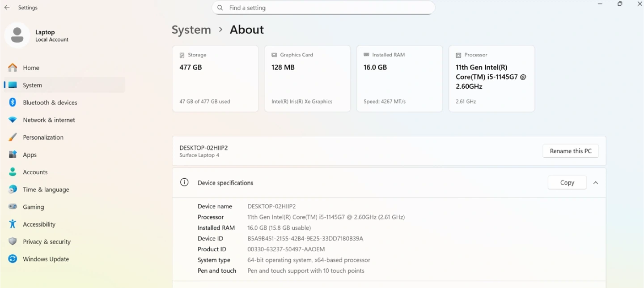Click the back arrow in title bar

pos(7,8)
